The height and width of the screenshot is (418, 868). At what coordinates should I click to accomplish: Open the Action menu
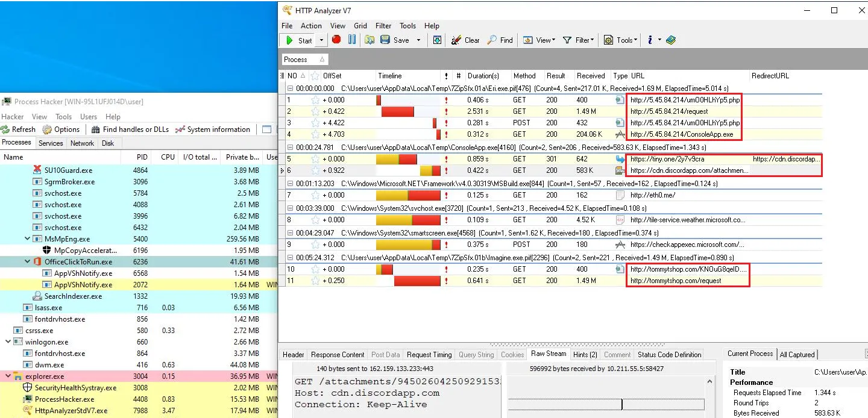[x=311, y=26]
